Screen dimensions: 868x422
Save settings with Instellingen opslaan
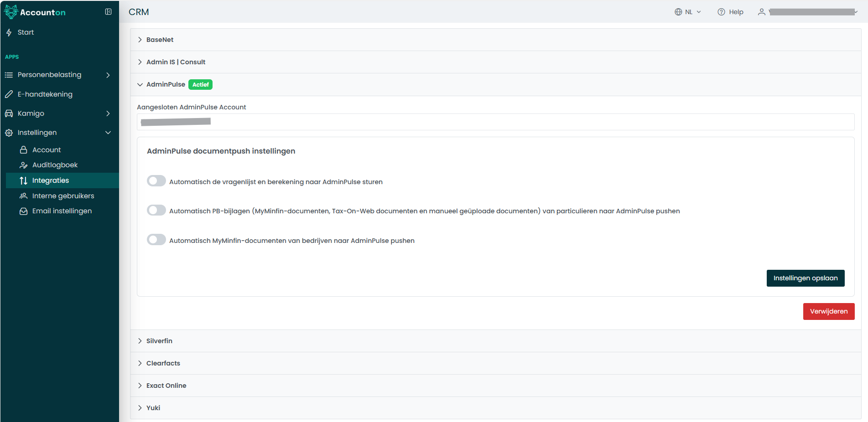[806, 278]
